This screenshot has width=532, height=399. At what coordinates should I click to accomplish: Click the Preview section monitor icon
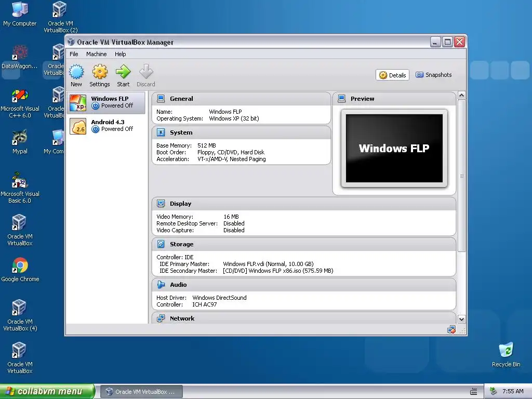(x=342, y=99)
